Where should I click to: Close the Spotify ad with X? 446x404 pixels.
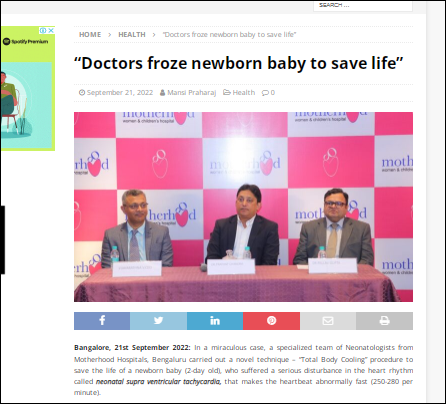pos(51,30)
